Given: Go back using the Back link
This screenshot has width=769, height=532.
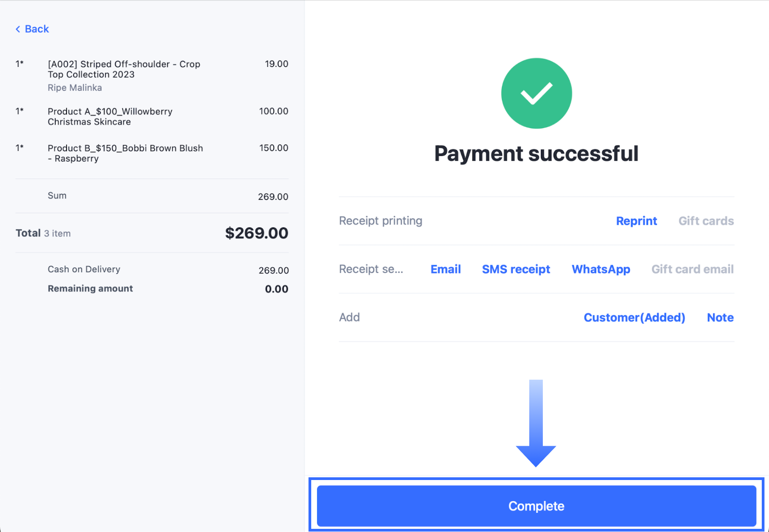Looking at the screenshot, I should [x=37, y=29].
